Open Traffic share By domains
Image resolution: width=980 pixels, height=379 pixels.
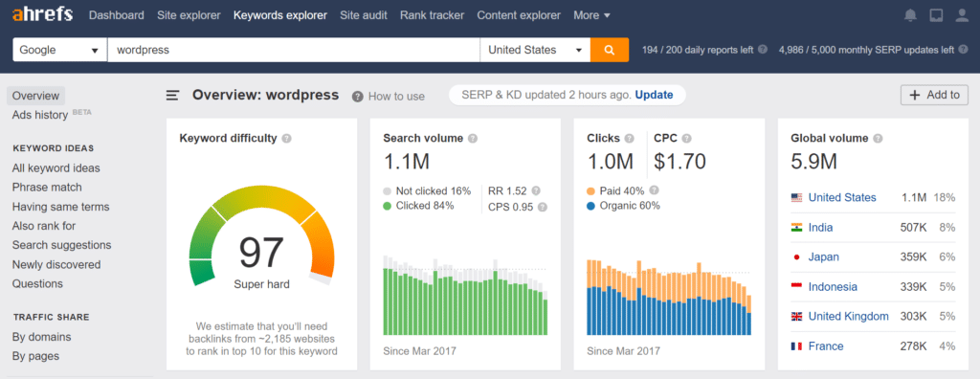(41, 337)
